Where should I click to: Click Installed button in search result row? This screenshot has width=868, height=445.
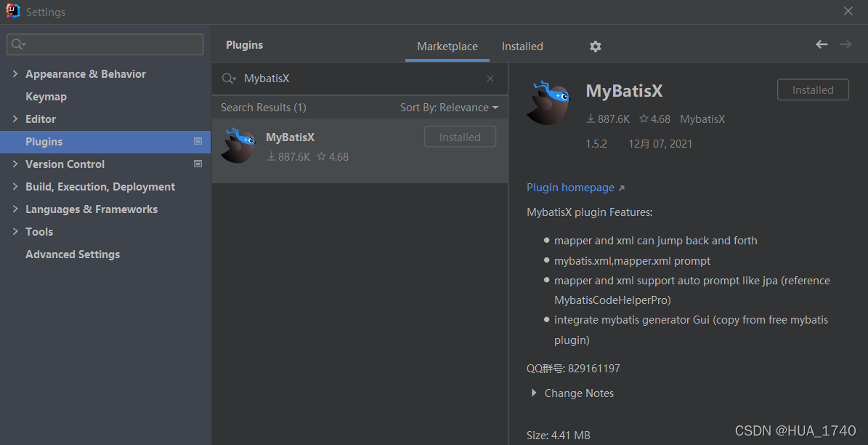(460, 137)
